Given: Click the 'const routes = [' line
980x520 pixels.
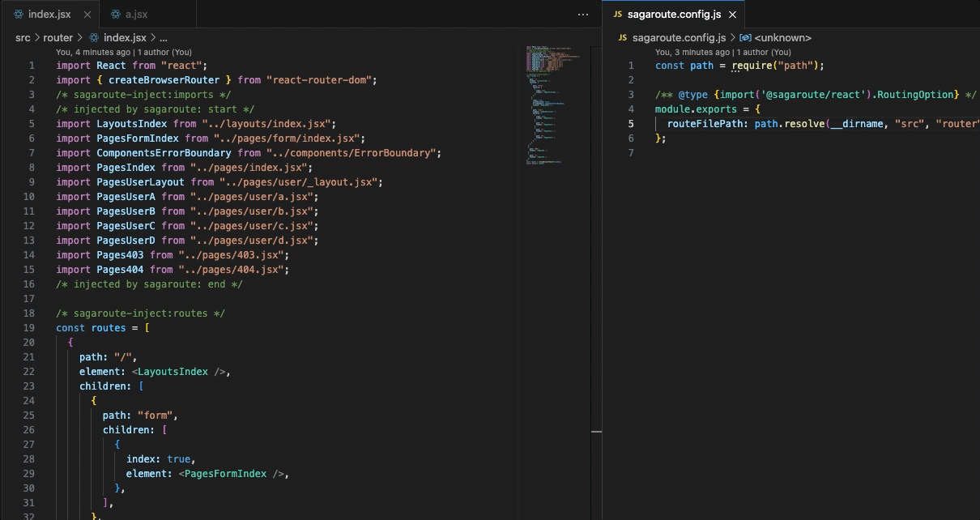Looking at the screenshot, I should point(103,328).
